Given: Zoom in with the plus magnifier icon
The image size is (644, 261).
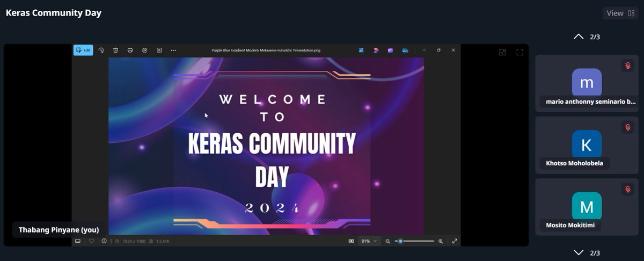Looking at the screenshot, I should click(441, 241).
